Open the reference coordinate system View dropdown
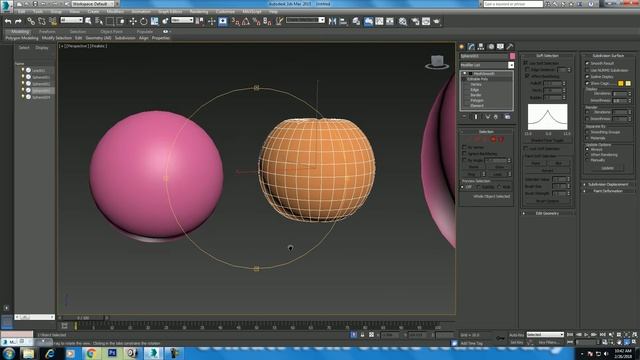Image resolution: width=640 pixels, height=360 pixels. click(x=182, y=20)
